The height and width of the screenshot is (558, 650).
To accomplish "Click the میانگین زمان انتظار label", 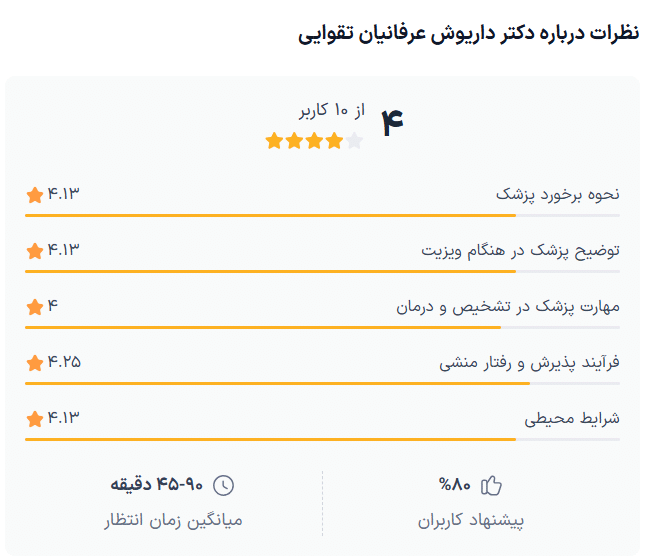I will click(173, 521).
